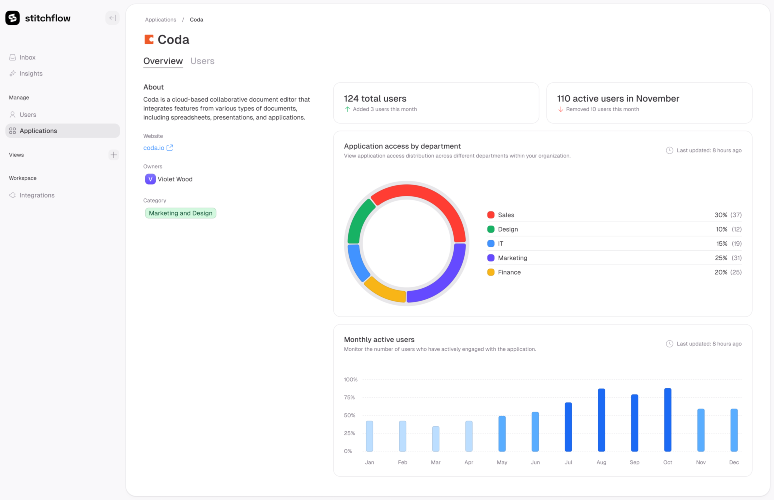Click the Coda breadcrumb item
Screen dimensions: 774x500
pos(196,20)
